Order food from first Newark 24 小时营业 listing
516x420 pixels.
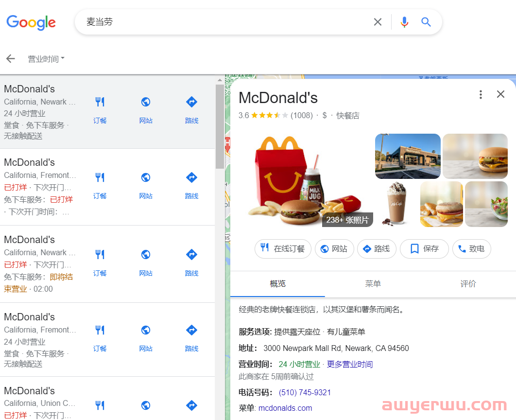(100, 110)
